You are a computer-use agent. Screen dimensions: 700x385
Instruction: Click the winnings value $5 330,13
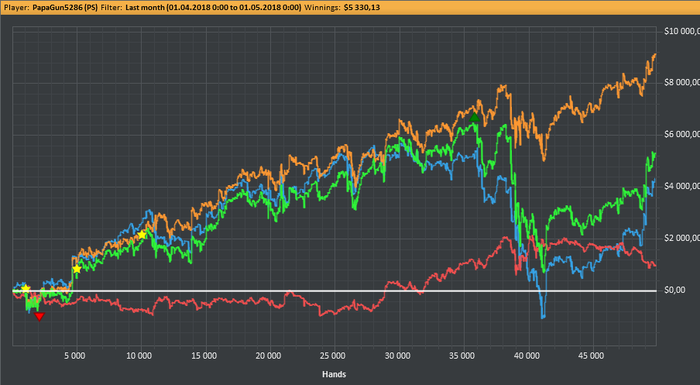tap(362, 8)
